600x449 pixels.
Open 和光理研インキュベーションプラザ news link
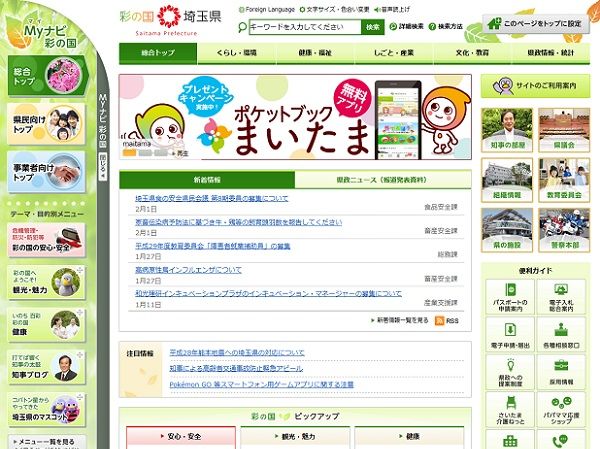(x=268, y=293)
